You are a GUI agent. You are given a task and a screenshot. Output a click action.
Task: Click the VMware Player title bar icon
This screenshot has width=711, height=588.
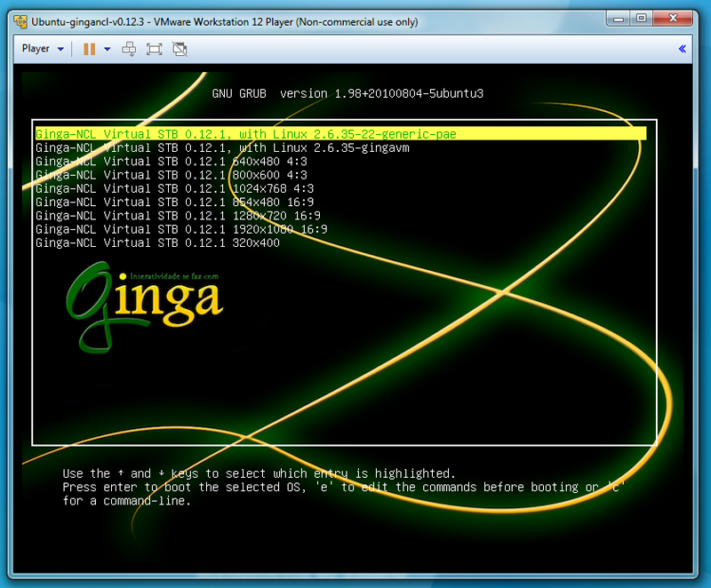(20, 21)
